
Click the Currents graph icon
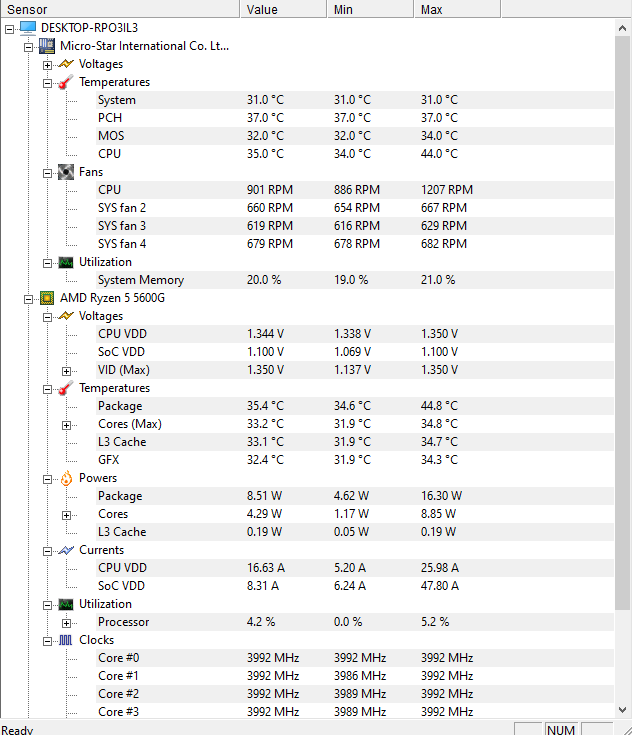66,550
